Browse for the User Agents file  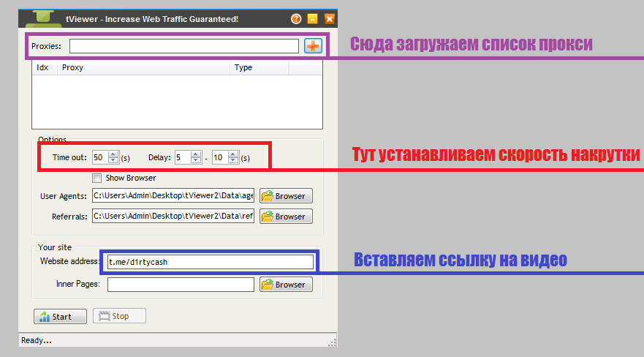[x=286, y=196]
